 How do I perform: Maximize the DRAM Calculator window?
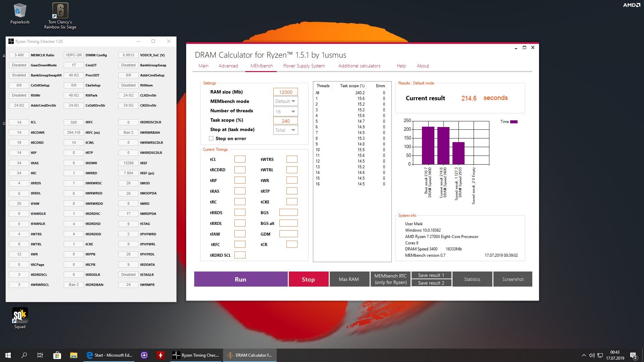point(524,48)
